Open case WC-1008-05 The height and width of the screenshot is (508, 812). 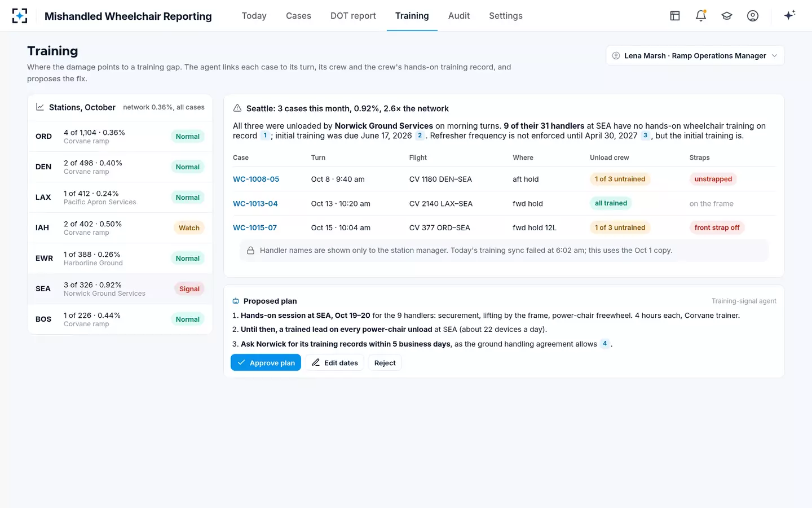pyautogui.click(x=256, y=179)
